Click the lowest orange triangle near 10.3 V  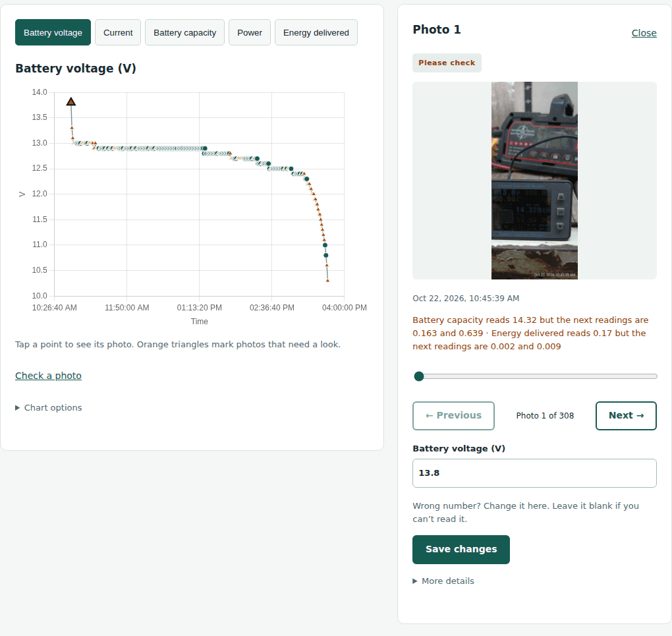click(x=328, y=281)
